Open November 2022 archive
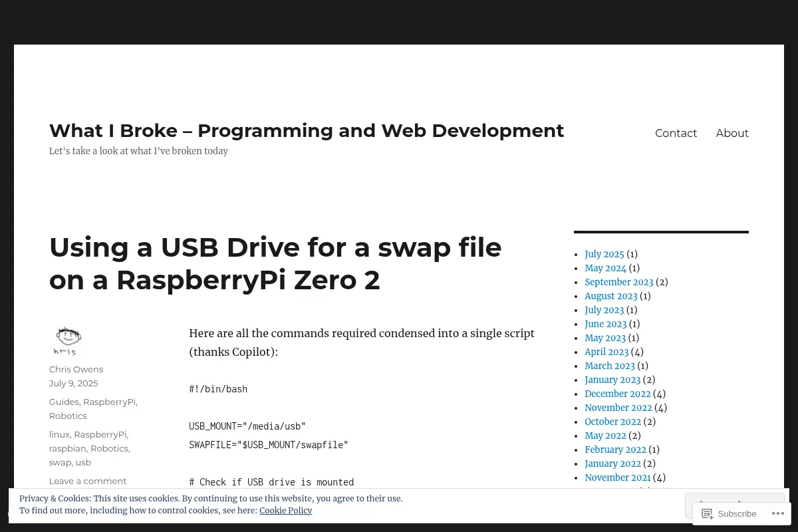Image resolution: width=798 pixels, height=532 pixels. 618,408
